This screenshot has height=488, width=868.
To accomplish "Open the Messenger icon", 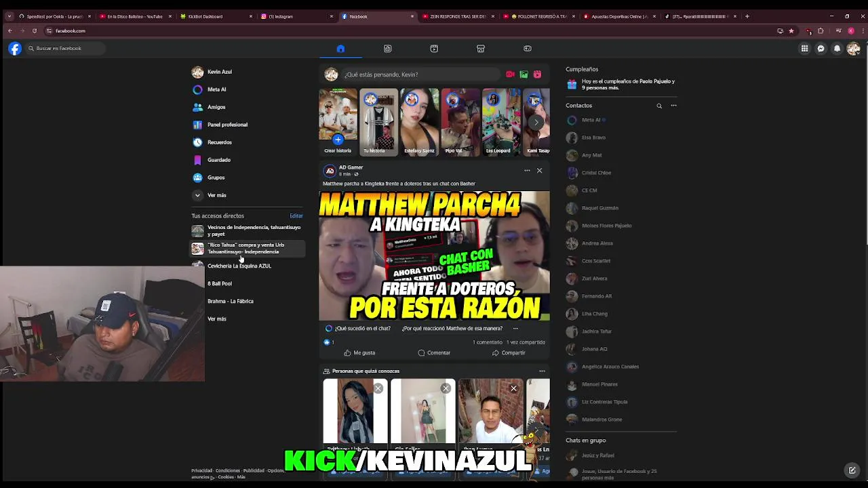I will coord(821,48).
